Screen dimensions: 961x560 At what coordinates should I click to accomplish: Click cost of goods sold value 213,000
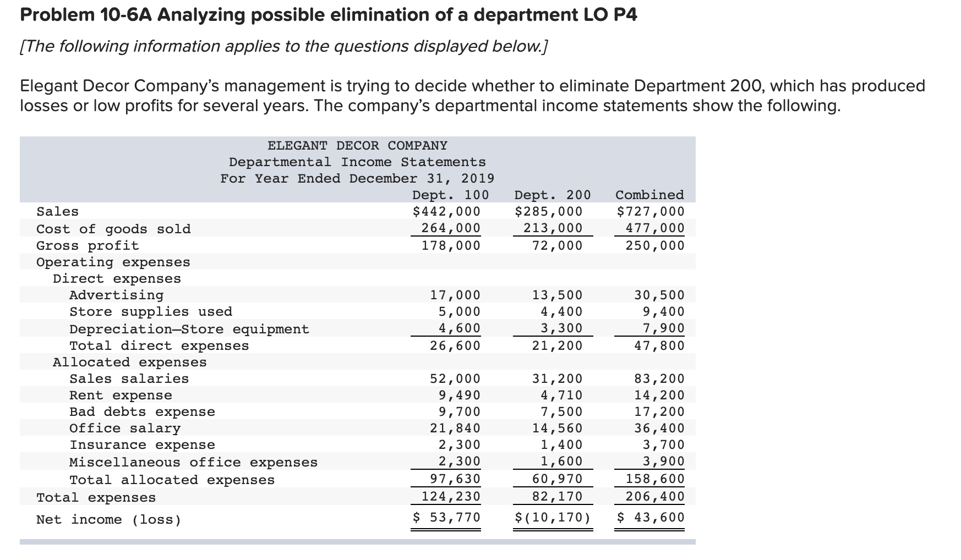(552, 228)
